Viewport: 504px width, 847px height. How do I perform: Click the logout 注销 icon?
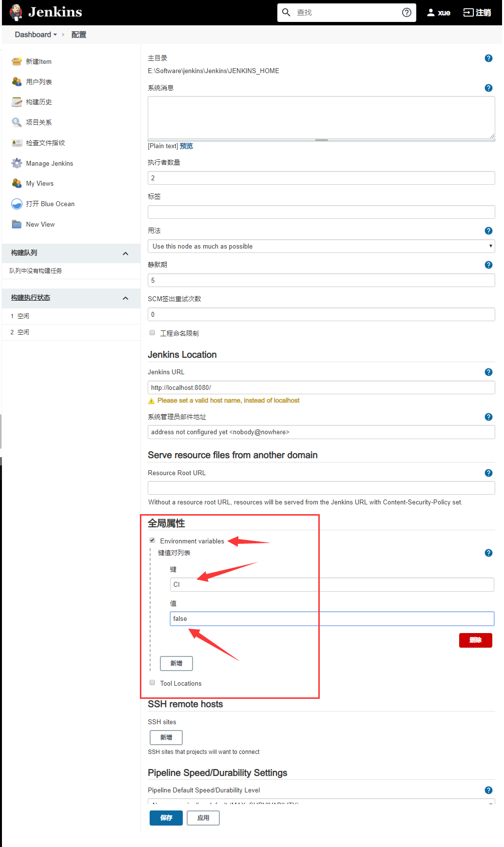click(x=468, y=13)
